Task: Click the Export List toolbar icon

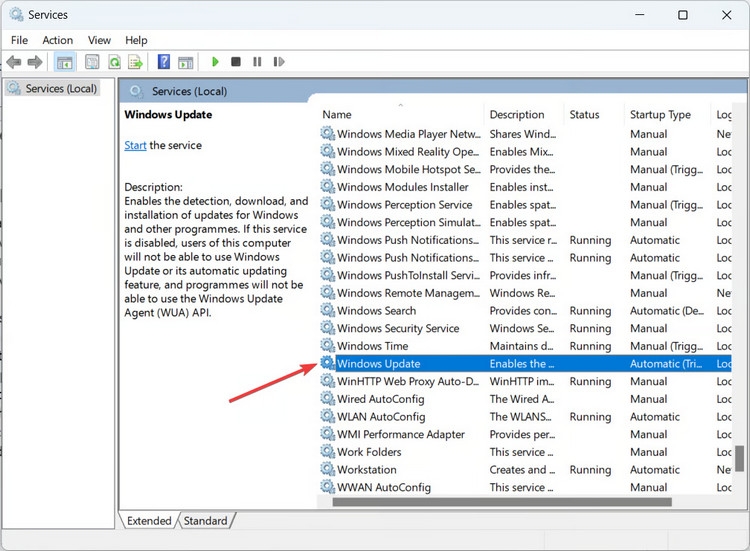Action: (x=135, y=62)
